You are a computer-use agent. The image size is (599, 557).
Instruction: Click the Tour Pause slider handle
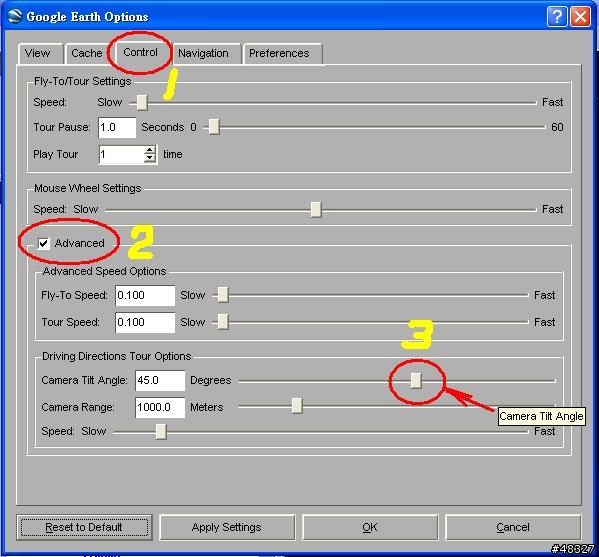click(x=214, y=127)
